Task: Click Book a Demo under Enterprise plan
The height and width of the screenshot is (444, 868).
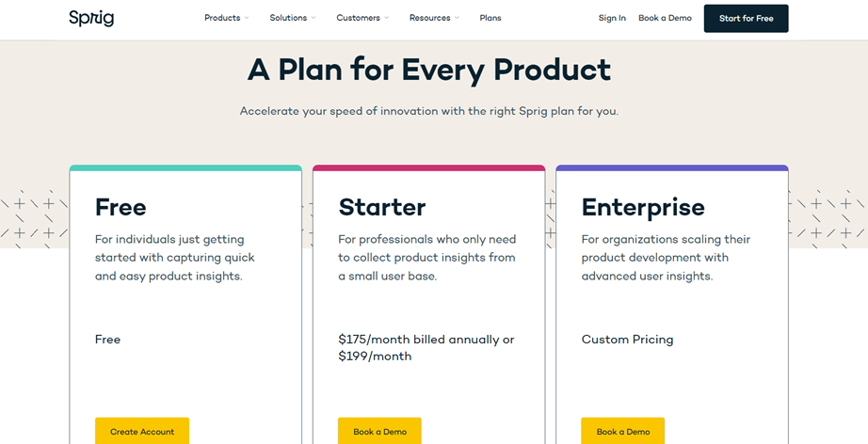Action: click(623, 431)
